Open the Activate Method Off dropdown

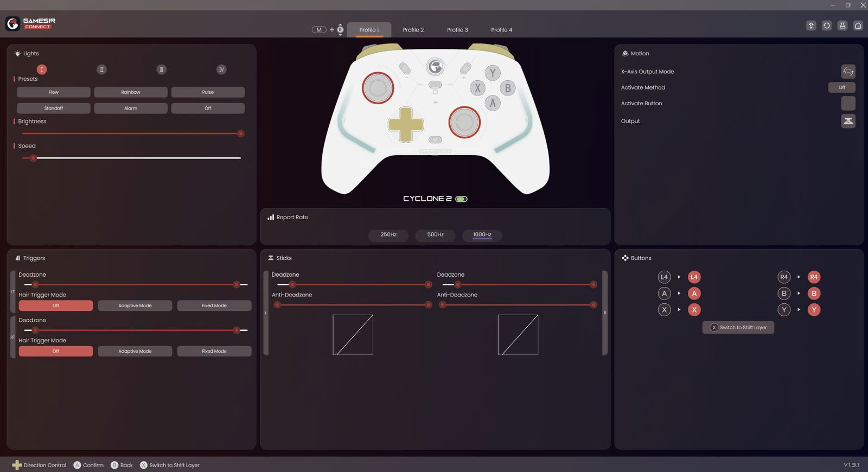841,87
